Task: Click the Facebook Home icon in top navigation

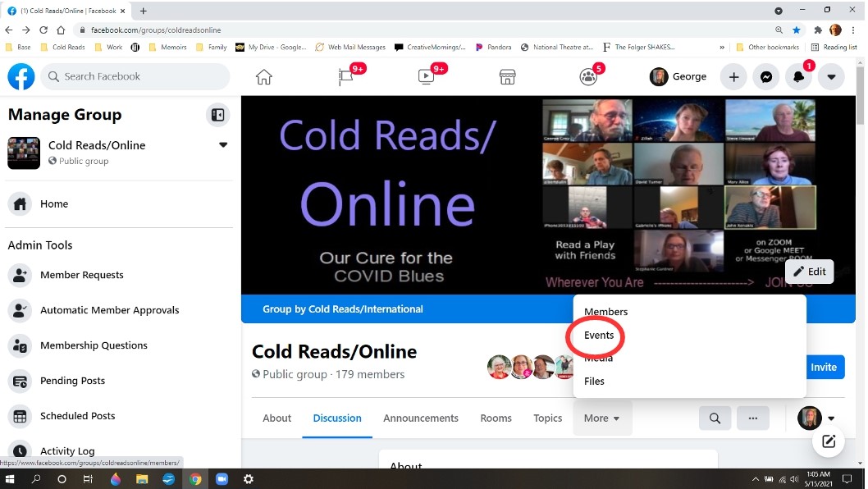Action: point(263,77)
